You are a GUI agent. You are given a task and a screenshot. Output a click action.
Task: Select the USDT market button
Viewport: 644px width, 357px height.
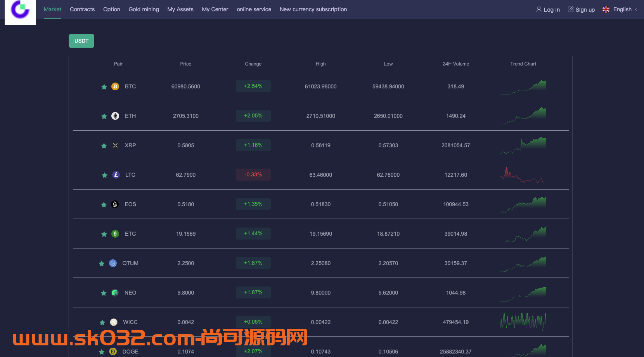click(81, 41)
